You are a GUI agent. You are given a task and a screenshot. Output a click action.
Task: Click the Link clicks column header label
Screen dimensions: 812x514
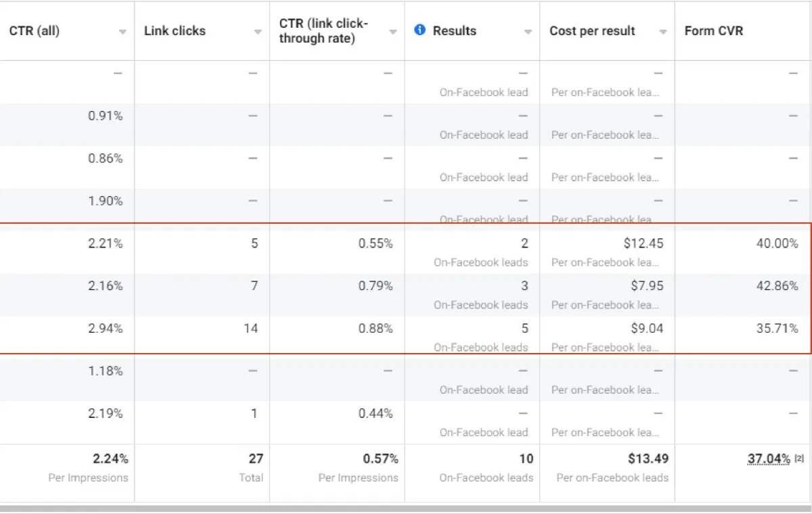(x=175, y=31)
